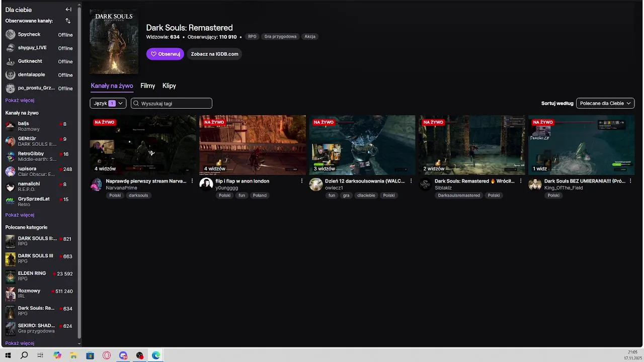Expand followed channels with Pokaż więcej
Image resolution: width=644 pixels, height=362 pixels.
click(20, 101)
